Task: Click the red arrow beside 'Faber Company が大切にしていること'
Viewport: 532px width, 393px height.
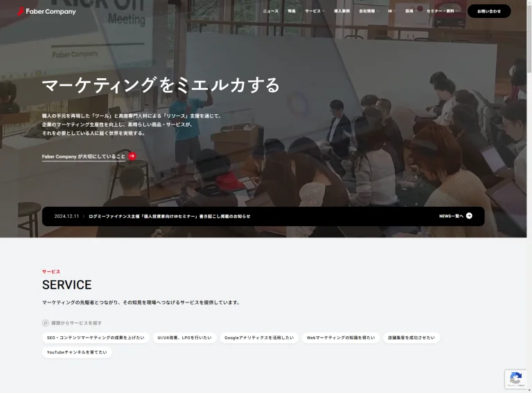Action: (132, 156)
